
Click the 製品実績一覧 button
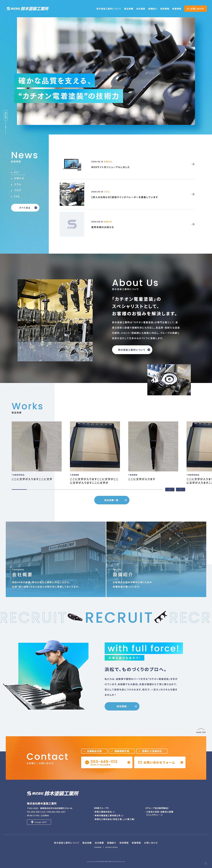(112, 500)
